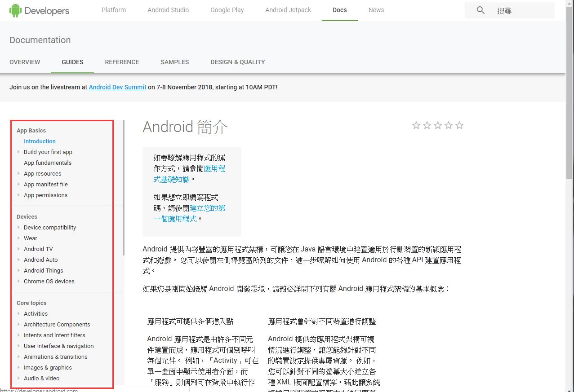Click the Devices section header
Image resolution: width=574 pixels, height=392 pixels.
27,216
